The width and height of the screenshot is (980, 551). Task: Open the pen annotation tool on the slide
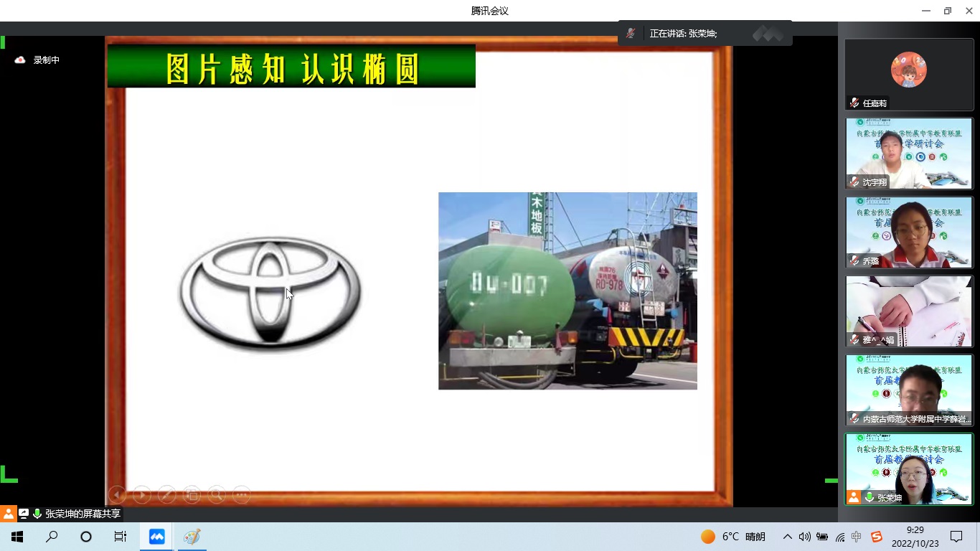[167, 494]
